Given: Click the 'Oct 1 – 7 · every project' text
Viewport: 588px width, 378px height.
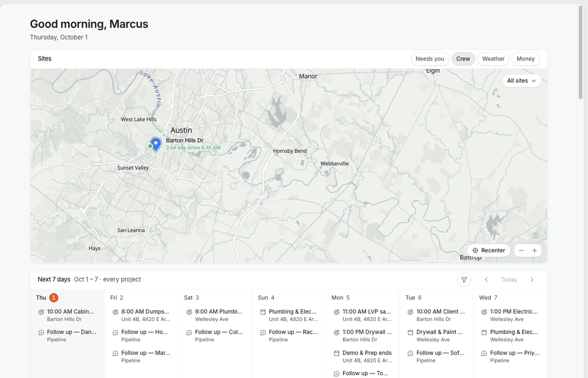Looking at the screenshot, I should pos(107,280).
